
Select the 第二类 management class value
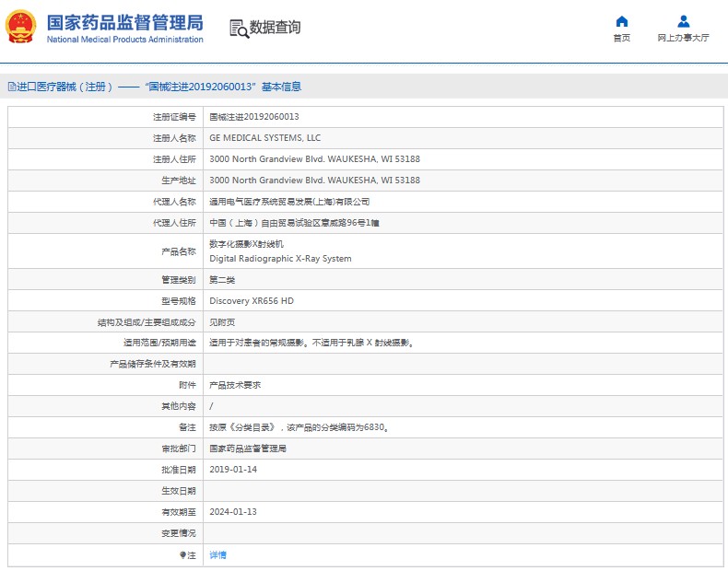[x=222, y=280]
